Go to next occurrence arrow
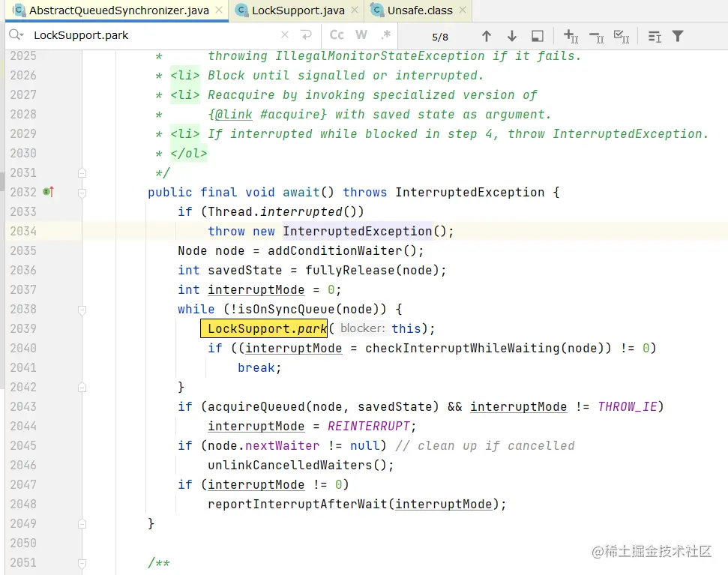 [511, 36]
